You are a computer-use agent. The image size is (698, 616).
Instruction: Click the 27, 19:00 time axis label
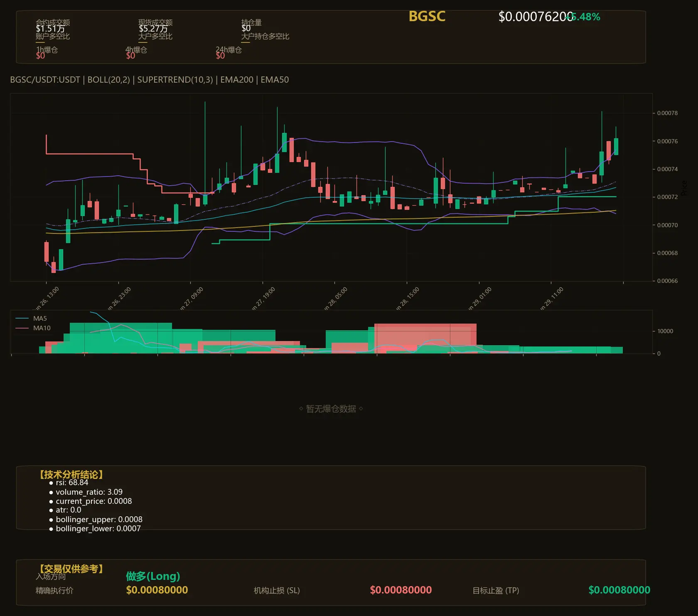click(x=263, y=299)
